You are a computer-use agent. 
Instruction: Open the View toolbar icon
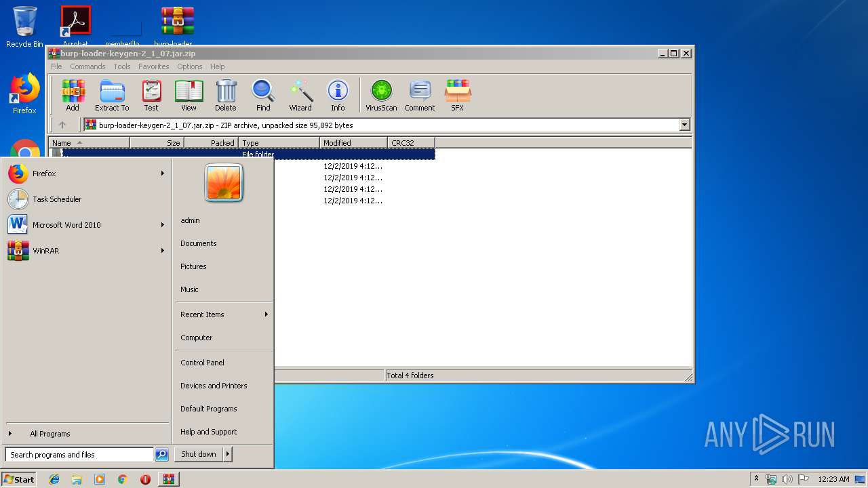(189, 96)
